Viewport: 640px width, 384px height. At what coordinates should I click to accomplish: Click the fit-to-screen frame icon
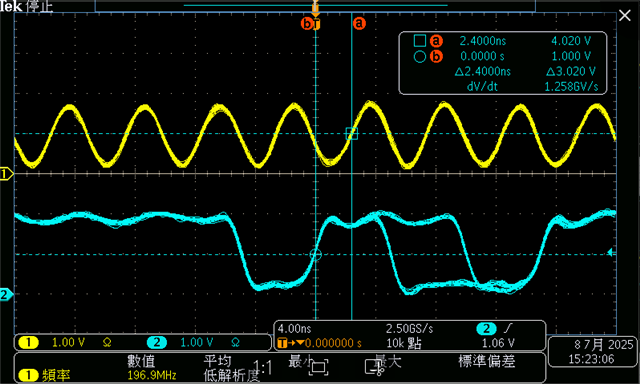click(x=319, y=367)
